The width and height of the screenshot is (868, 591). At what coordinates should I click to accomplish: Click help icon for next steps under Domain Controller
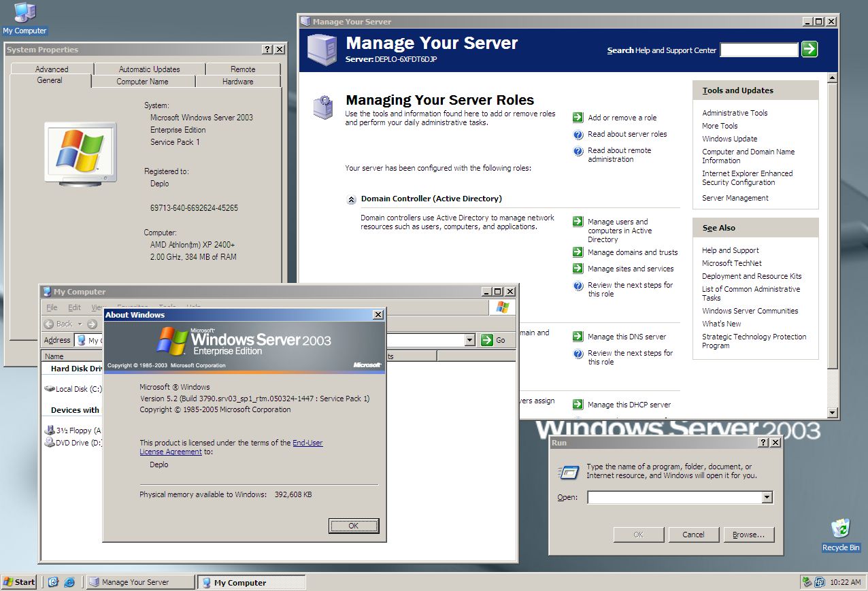(578, 286)
